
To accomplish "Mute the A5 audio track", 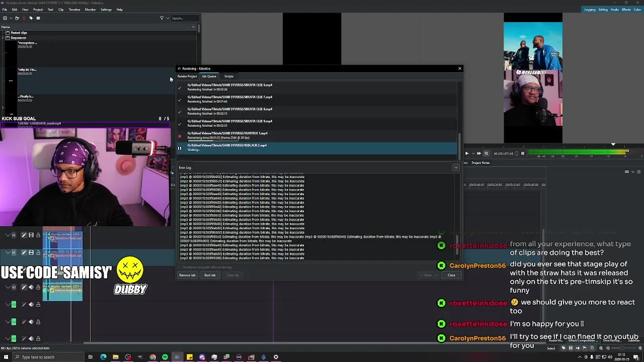I will 31,338.
